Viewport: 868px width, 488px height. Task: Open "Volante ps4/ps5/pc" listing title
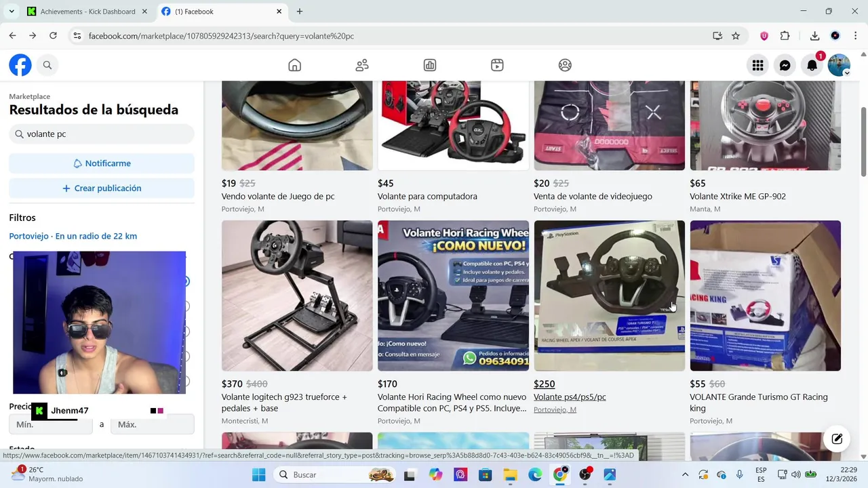(570, 397)
